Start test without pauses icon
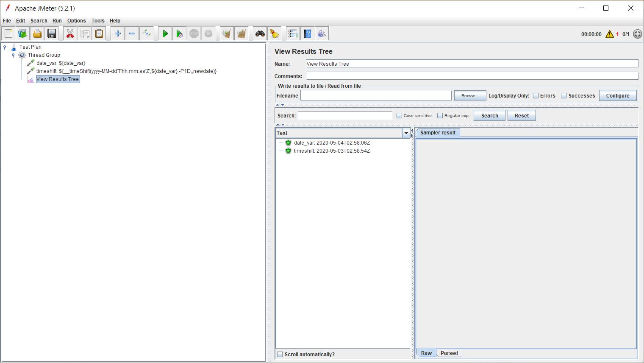This screenshot has width=644, height=363. (x=180, y=34)
